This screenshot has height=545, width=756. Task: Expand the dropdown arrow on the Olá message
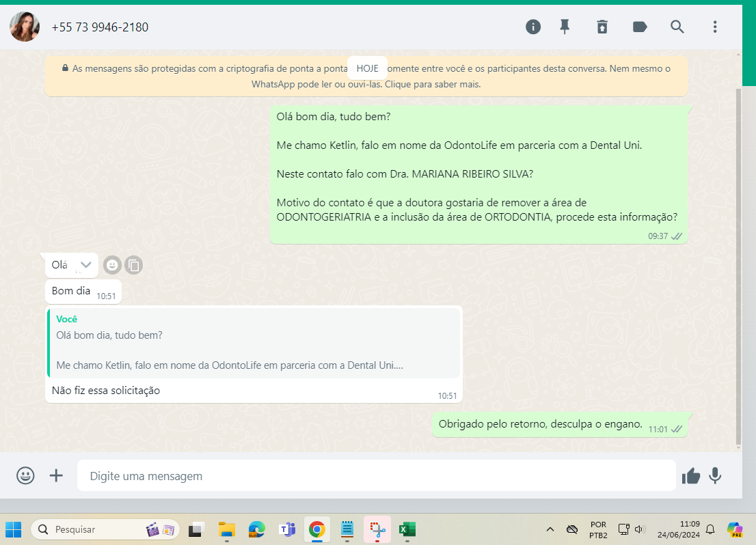(x=86, y=264)
